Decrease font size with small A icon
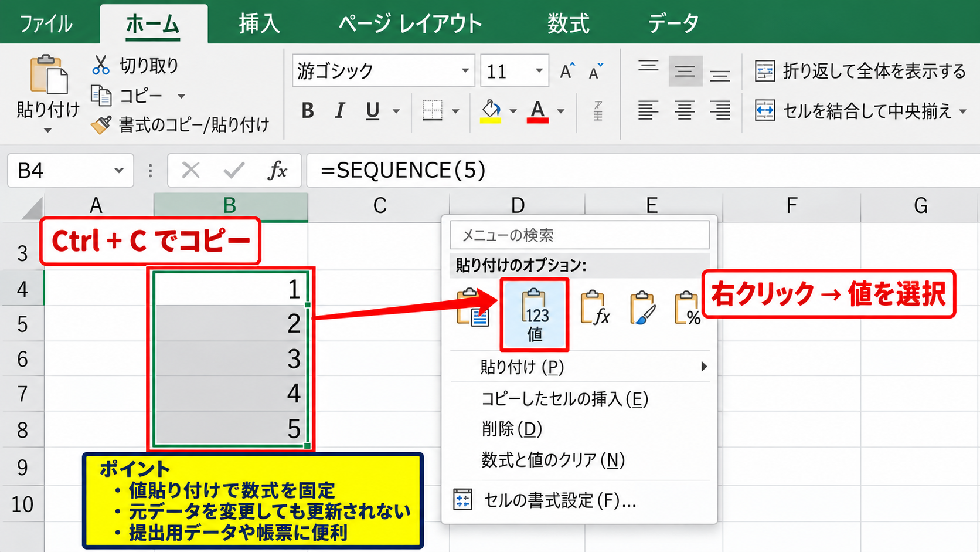This screenshot has height=552, width=980. (596, 71)
